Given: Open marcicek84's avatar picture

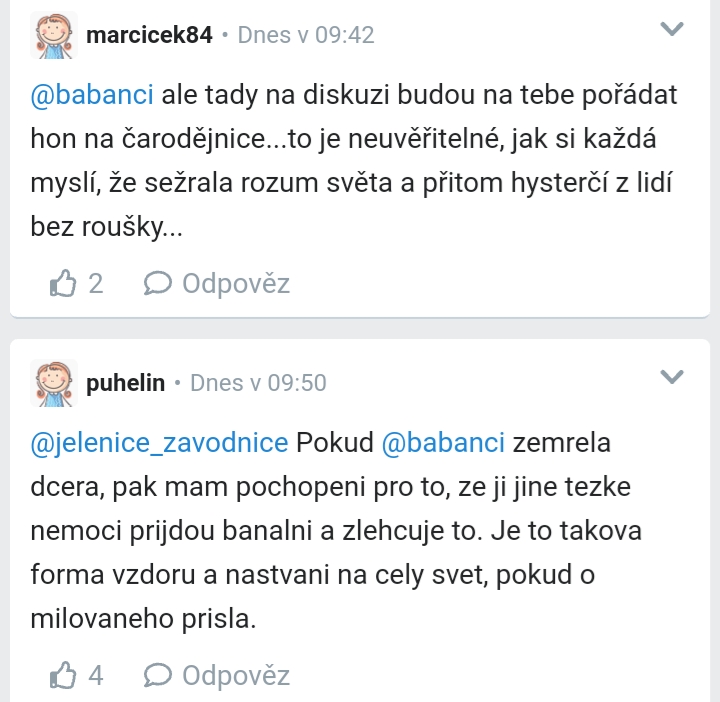Looking at the screenshot, I should tap(53, 36).
